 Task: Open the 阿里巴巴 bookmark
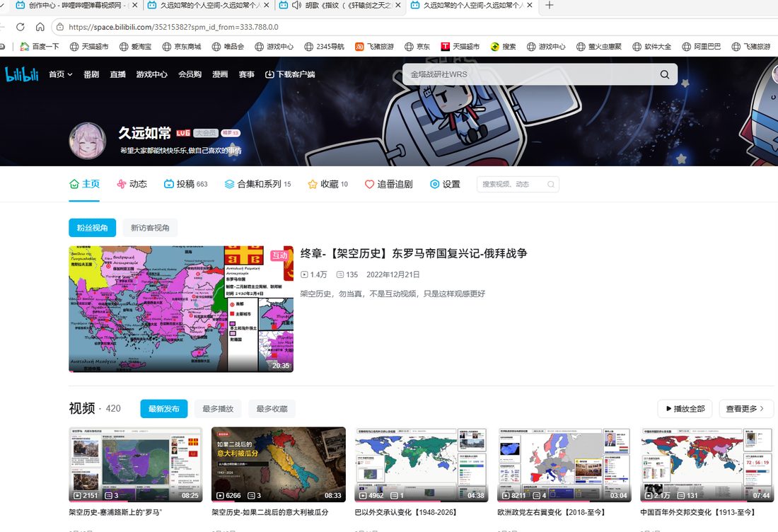point(701,47)
